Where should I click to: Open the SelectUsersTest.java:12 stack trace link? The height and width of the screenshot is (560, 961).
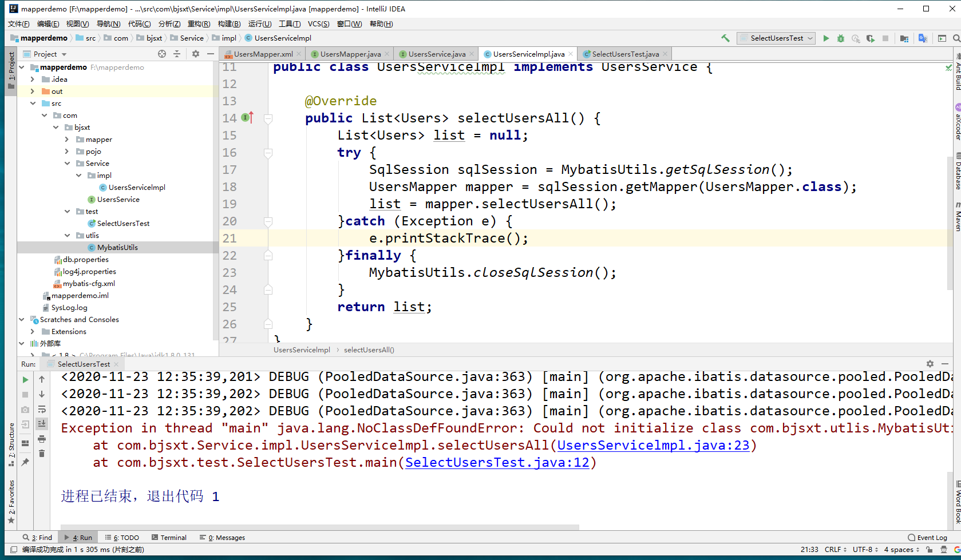tap(497, 462)
